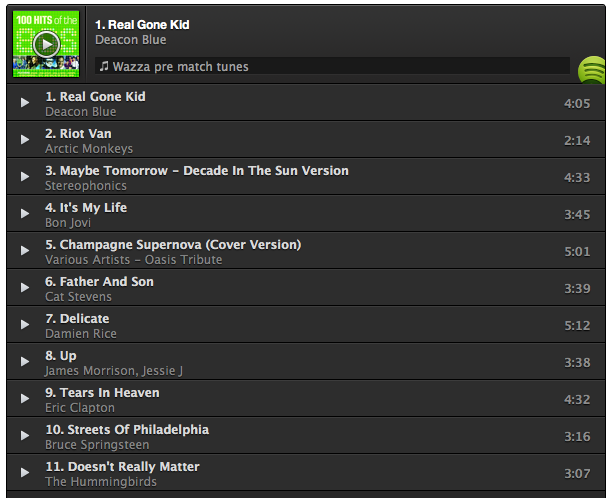Image resolution: width=613 pixels, height=498 pixels.
Task: Select the Real Gone Kid header title
Action: point(142,24)
